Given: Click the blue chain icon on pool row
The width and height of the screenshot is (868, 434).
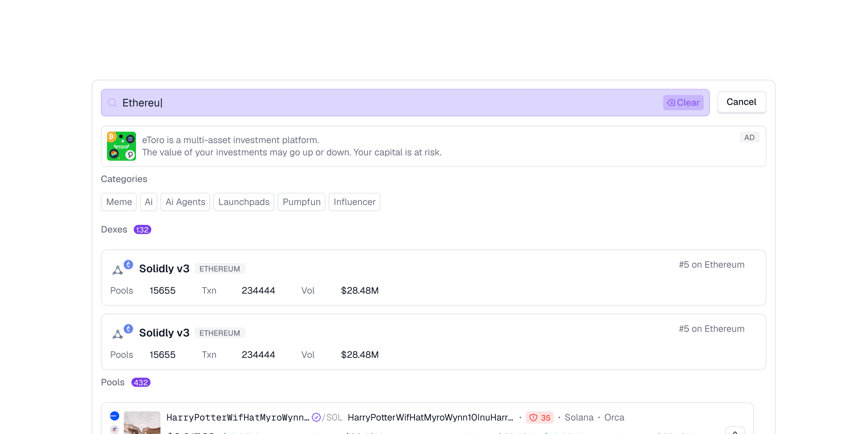Looking at the screenshot, I should pos(115,416).
